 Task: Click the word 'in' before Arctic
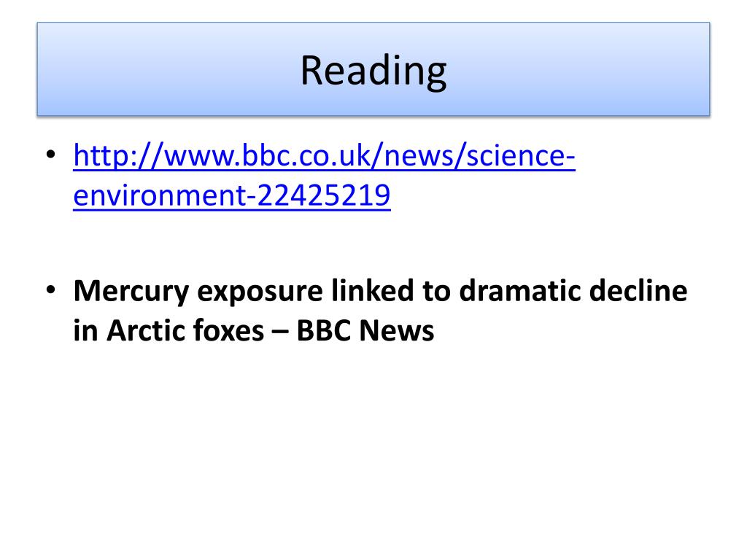click(x=85, y=330)
